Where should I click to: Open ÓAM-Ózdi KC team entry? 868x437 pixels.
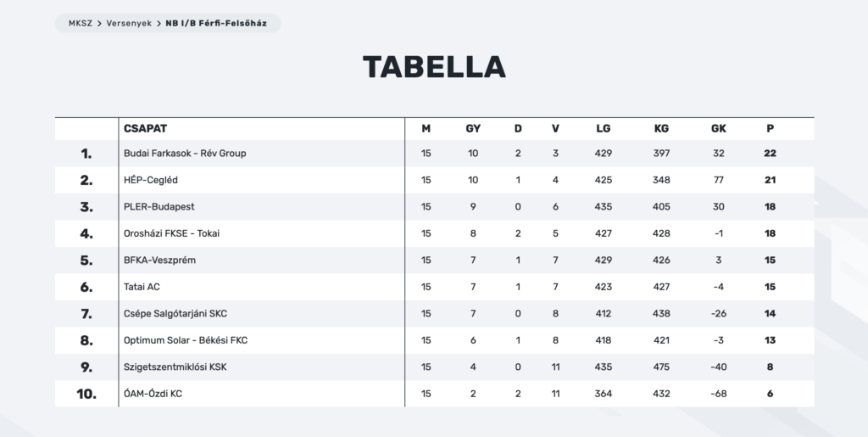[153, 394]
